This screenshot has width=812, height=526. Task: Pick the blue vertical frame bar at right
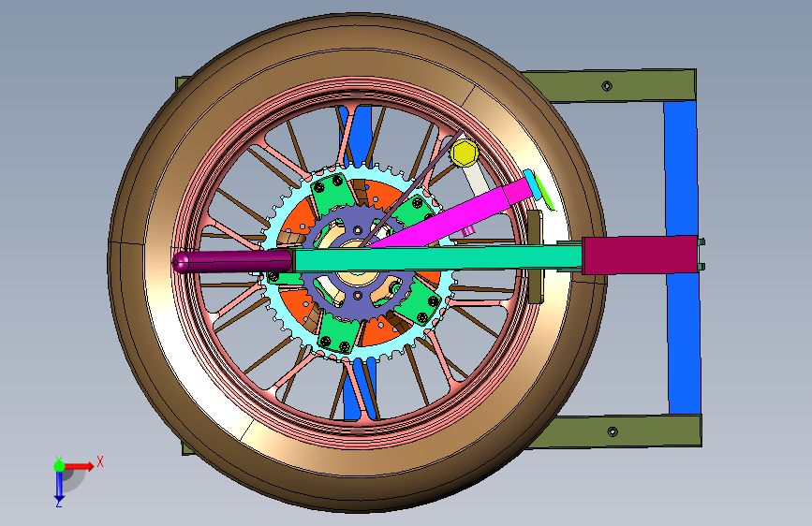pos(683,257)
